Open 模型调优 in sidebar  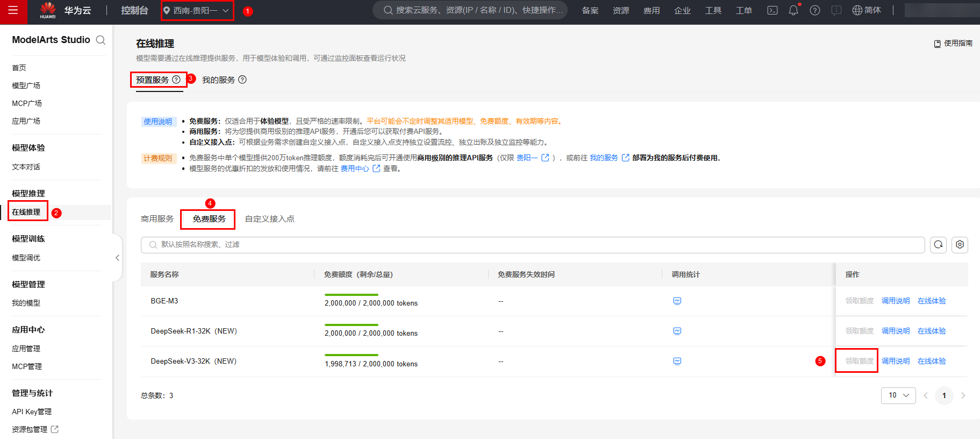pos(26,258)
